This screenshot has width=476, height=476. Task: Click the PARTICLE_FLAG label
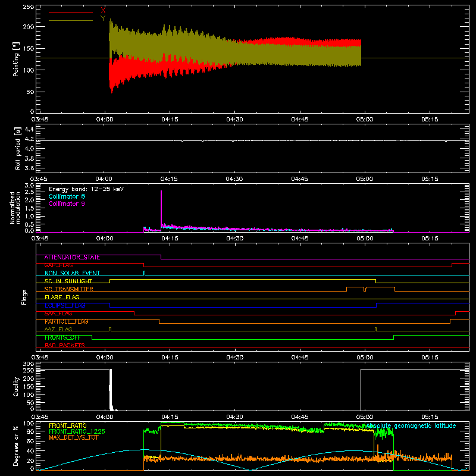click(67, 321)
